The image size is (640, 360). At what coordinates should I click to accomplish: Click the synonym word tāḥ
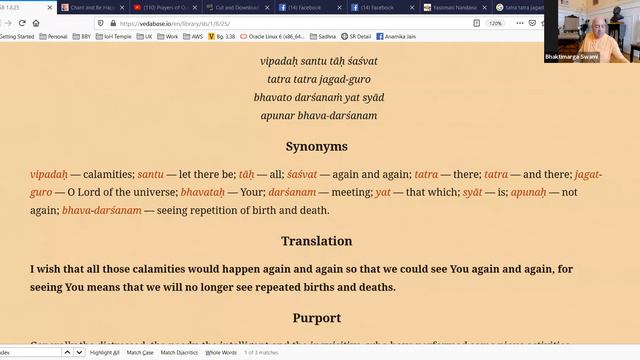246,174
